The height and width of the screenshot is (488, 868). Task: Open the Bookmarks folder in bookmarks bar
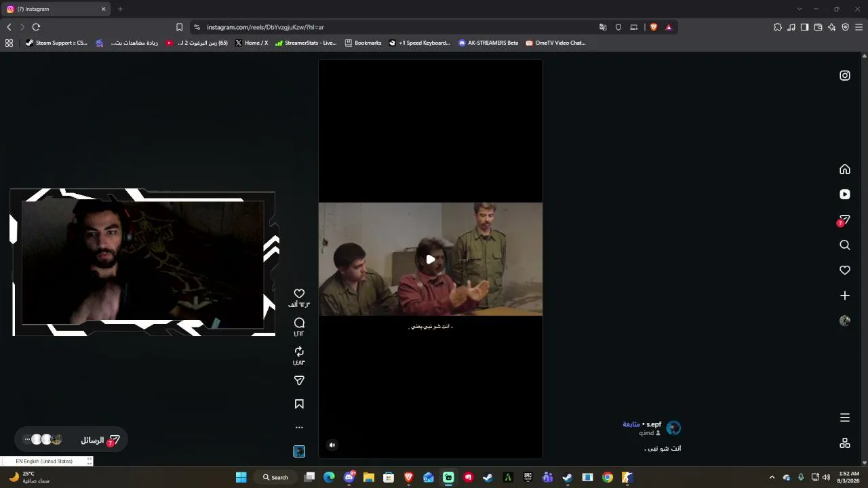[363, 43]
